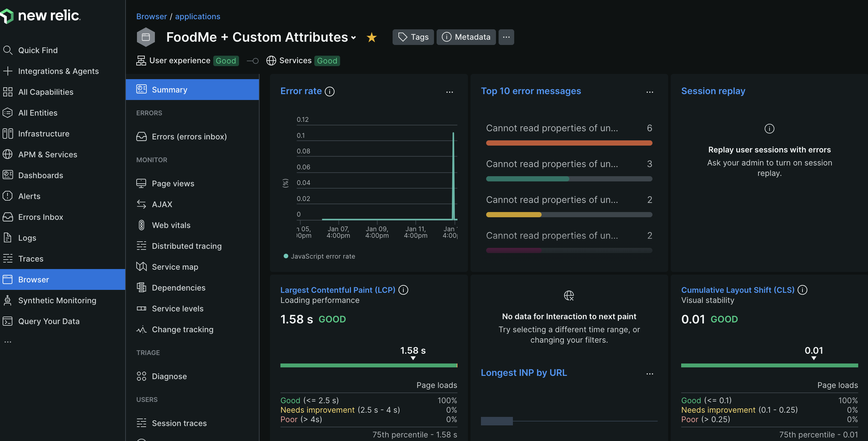Click the yellow error bar under count 2
The height and width of the screenshot is (441, 868).
click(x=514, y=215)
